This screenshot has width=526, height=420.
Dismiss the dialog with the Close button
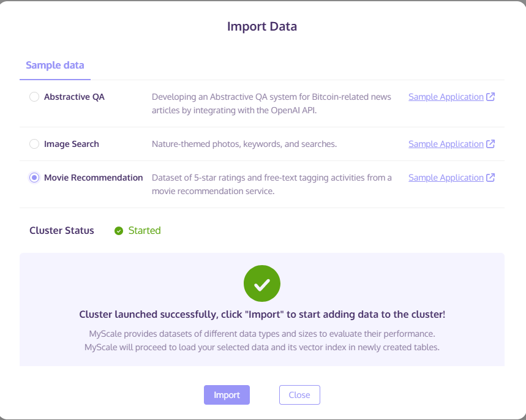click(299, 395)
